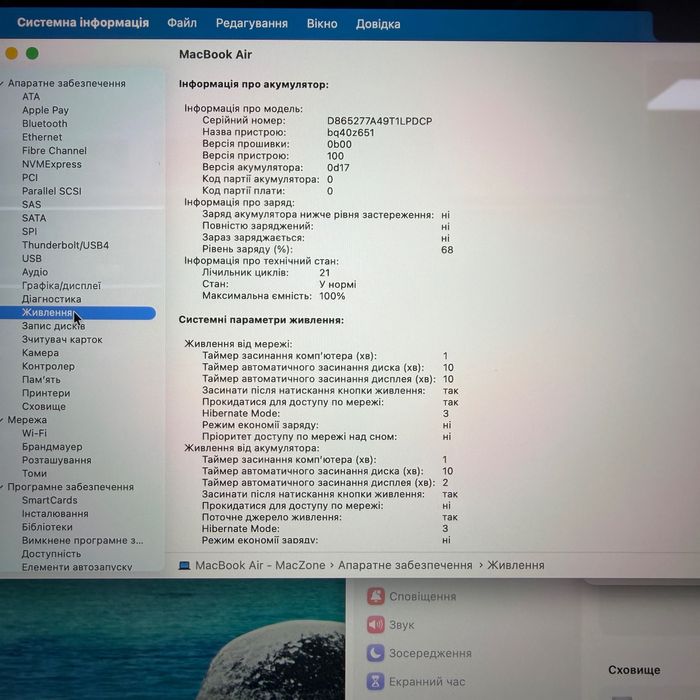
Task: Click the Рівень заряду value 68
Action: 447,250
